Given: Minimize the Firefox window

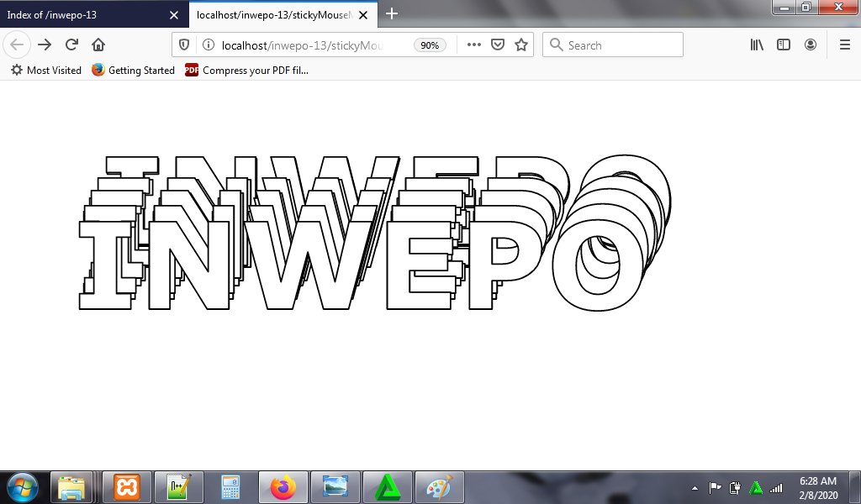Looking at the screenshot, I should click(784, 7).
